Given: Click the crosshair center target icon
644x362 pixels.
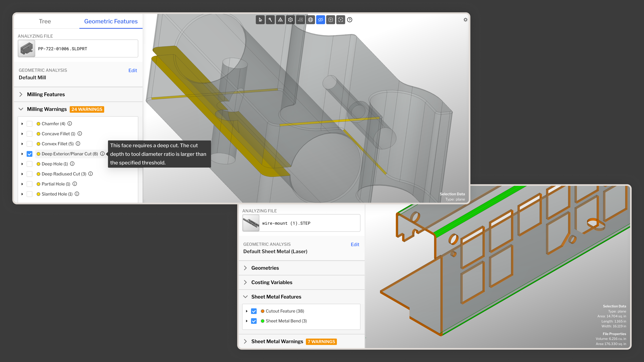Looking at the screenshot, I should point(330,20).
